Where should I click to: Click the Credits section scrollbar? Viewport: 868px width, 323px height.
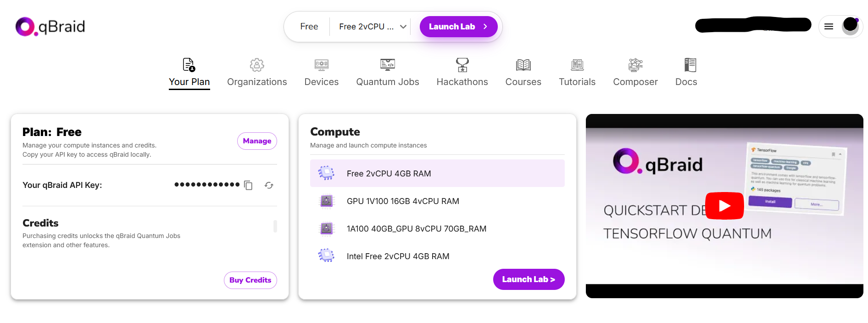pyautogui.click(x=275, y=226)
